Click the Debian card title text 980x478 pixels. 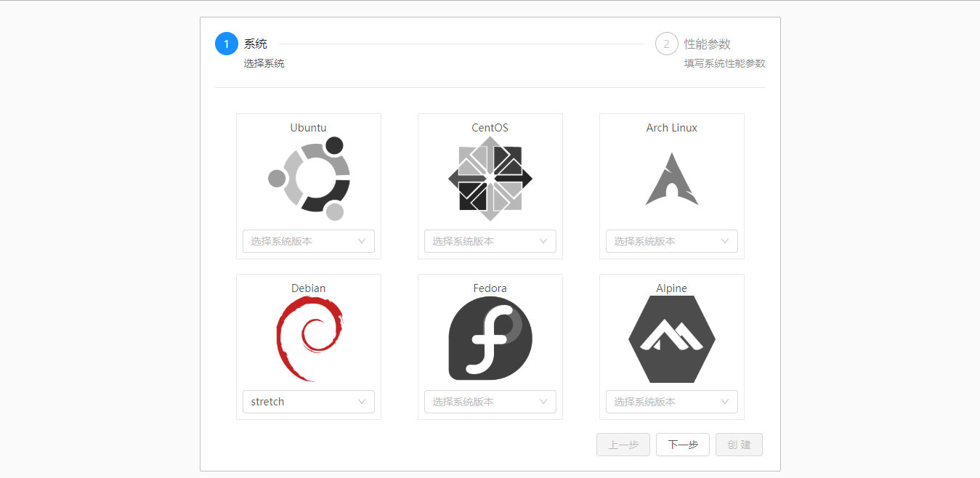point(309,288)
